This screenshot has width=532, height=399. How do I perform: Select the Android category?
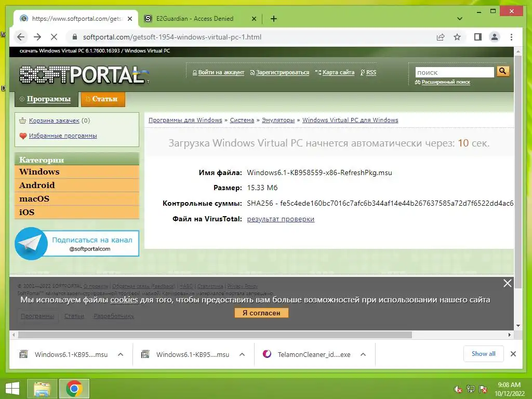pyautogui.click(x=77, y=185)
